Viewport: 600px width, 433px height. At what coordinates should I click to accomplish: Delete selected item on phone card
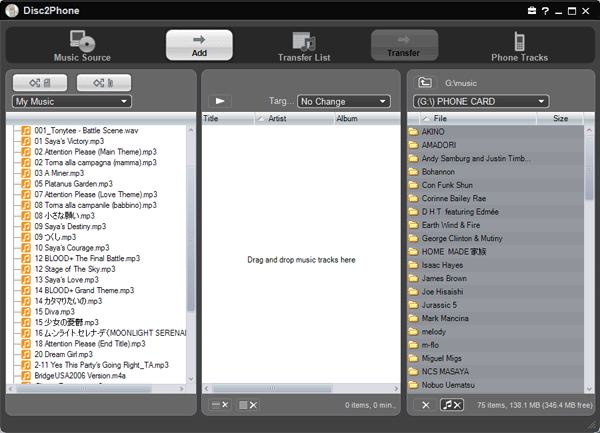(425, 404)
